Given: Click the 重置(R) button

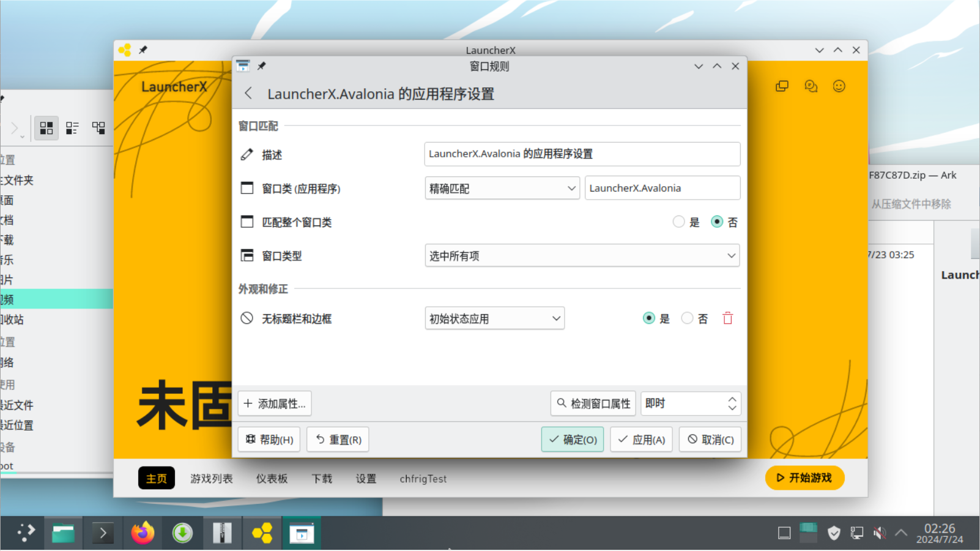Looking at the screenshot, I should 338,439.
